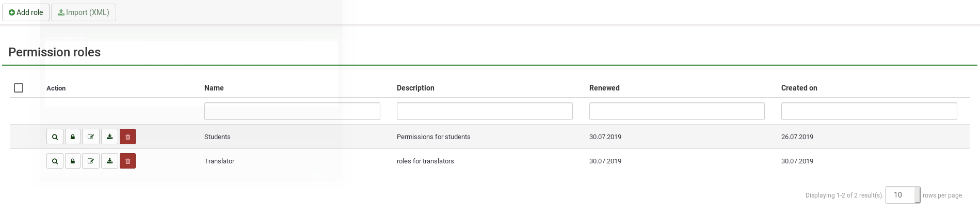Sort roles by Name column
The height and width of the screenshot is (212, 980).
pos(214,88)
